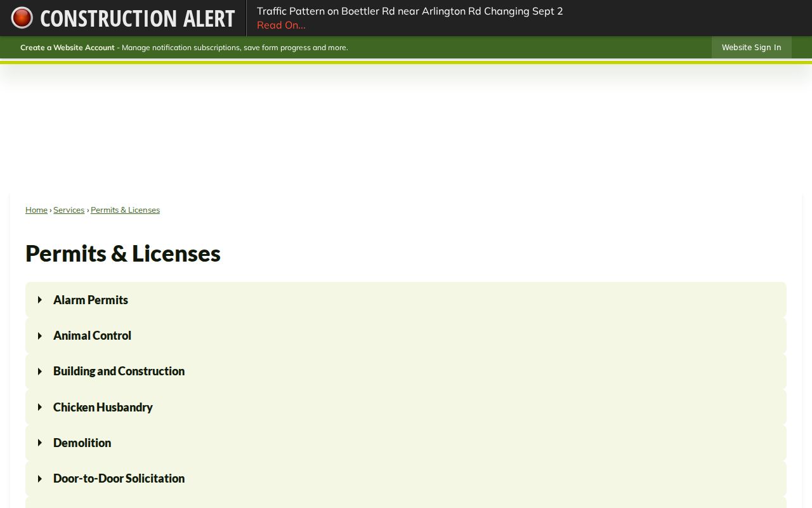Select the Demolition heading text
Image resolution: width=812 pixels, height=508 pixels.
[x=82, y=443]
